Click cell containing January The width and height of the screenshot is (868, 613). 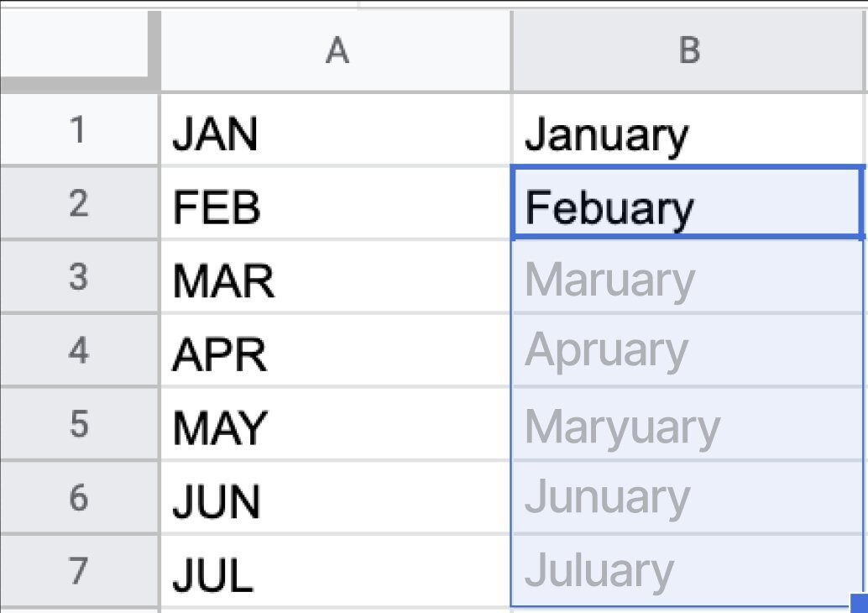tap(688, 129)
